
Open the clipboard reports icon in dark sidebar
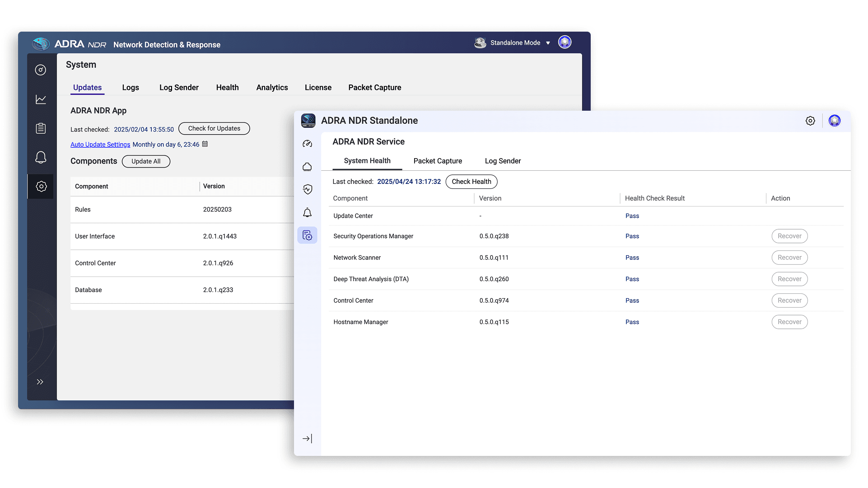[41, 128]
